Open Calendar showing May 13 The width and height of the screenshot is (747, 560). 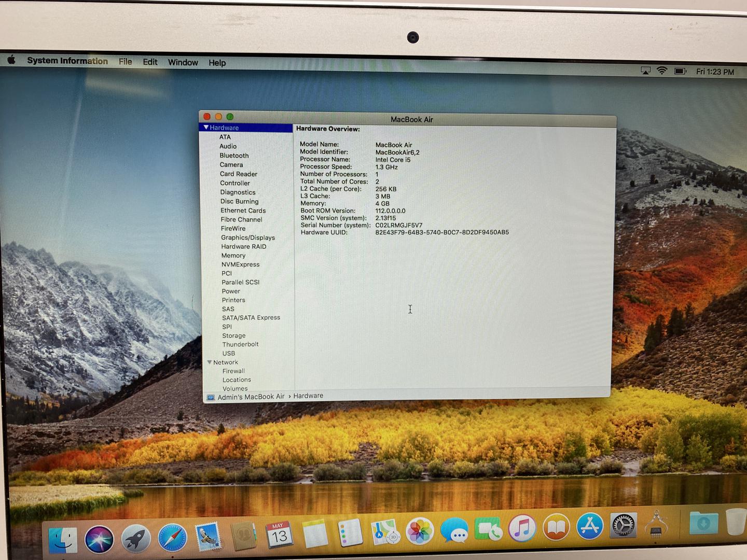pyautogui.click(x=279, y=535)
